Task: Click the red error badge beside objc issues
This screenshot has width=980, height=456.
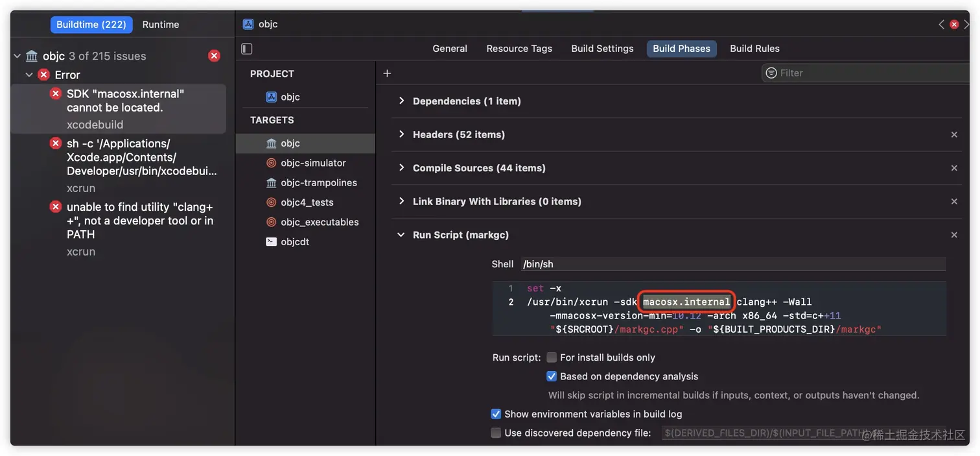Action: click(x=214, y=56)
